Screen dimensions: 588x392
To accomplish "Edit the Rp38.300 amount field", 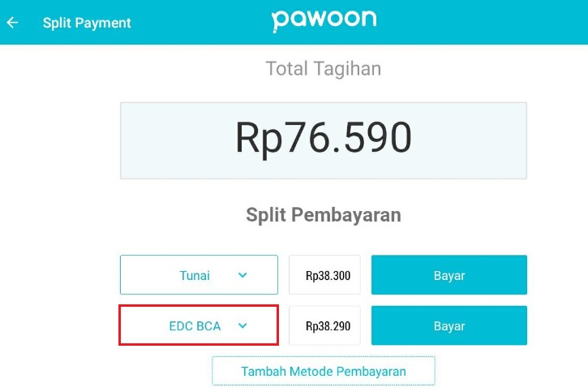I will [324, 275].
